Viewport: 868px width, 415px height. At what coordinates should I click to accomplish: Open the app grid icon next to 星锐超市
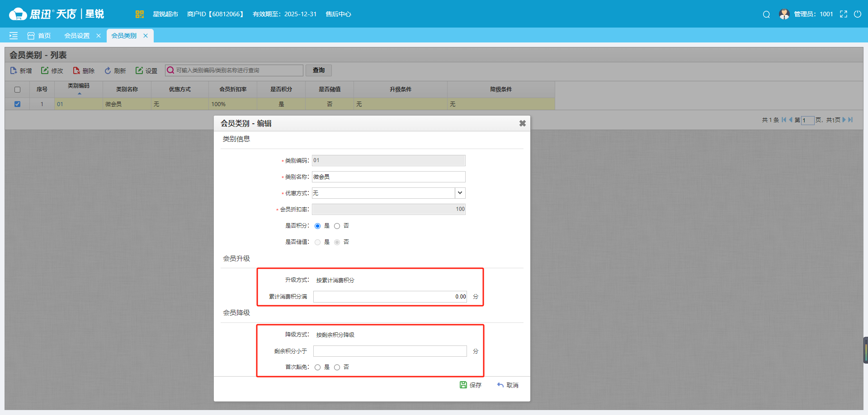click(140, 14)
